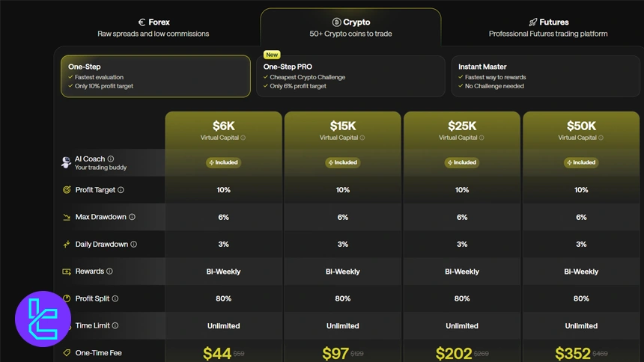Click info icon beside Rewards label
Screen dimensions: 644x362
109,271
